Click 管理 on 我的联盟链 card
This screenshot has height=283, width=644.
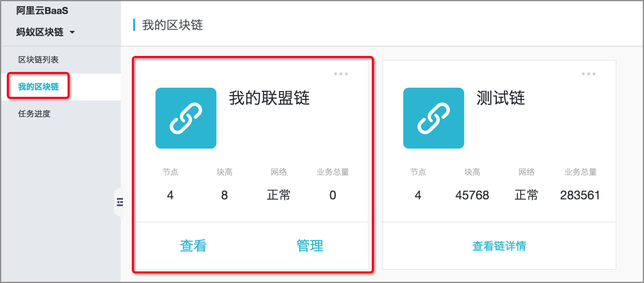(x=310, y=245)
